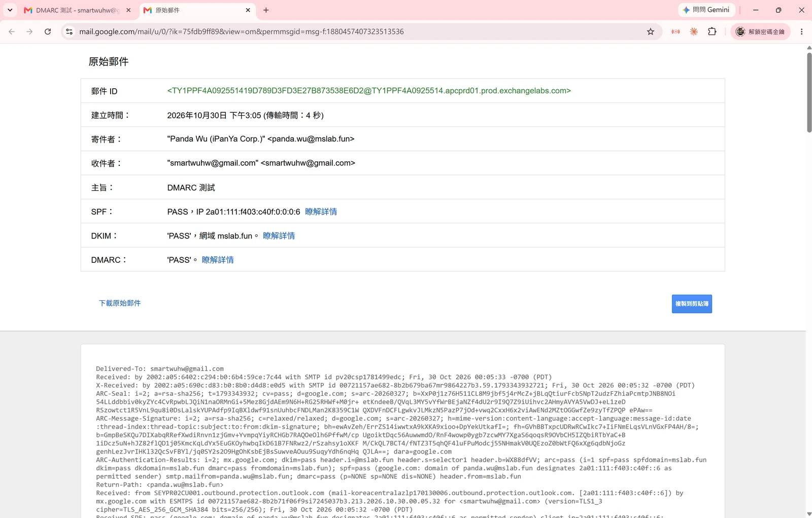
Task: Open a new browser tab
Action: [x=266, y=10]
